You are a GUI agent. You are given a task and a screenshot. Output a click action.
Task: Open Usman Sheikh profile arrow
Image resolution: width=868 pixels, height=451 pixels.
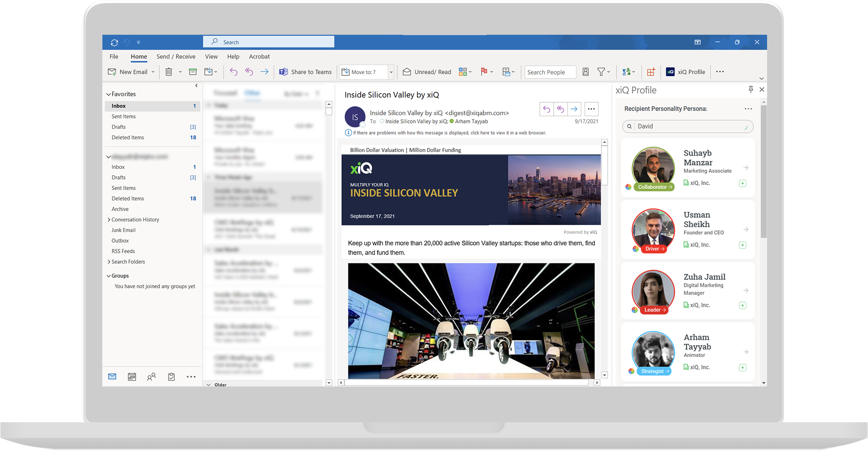[x=746, y=230]
